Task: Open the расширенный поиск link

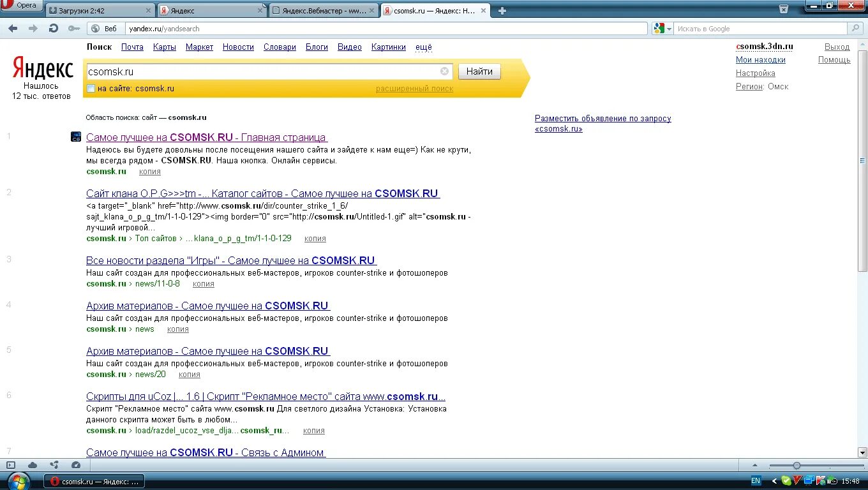Action: click(x=414, y=89)
